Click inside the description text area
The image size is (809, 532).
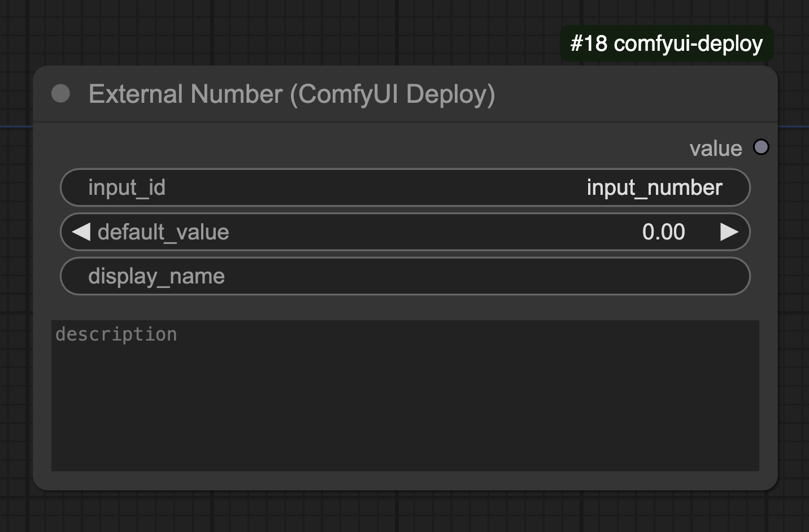pos(405,395)
